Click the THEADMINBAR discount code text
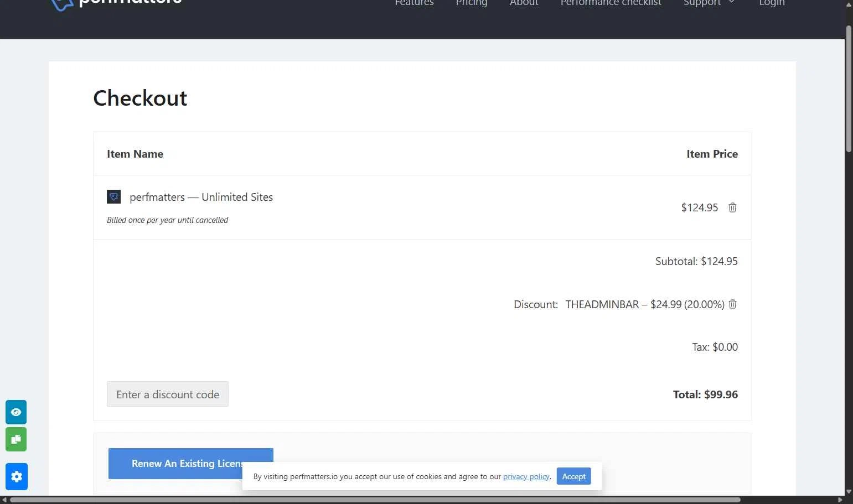Viewport: 853px width, 504px height. click(x=602, y=304)
